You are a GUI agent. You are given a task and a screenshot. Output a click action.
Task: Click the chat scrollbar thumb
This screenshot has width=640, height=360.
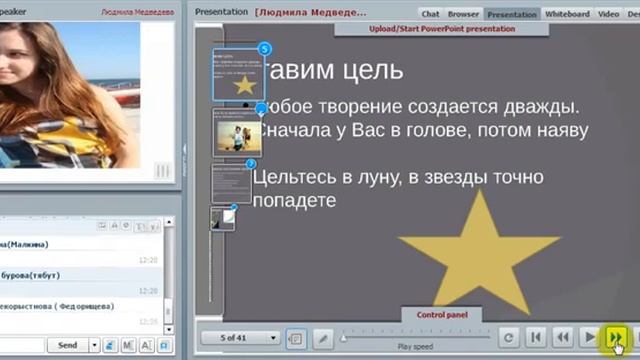coord(169,312)
